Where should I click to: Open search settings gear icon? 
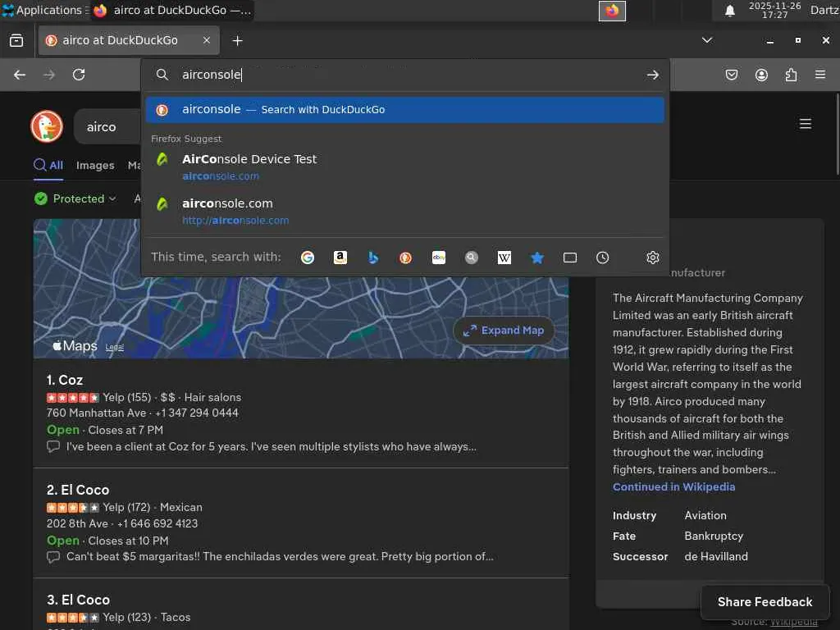652,258
